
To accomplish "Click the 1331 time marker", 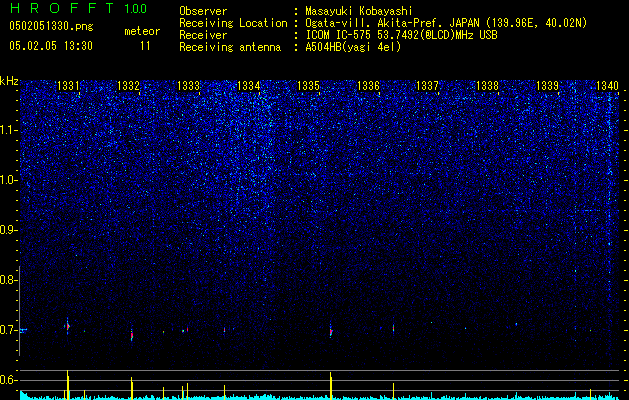I will (68, 86).
